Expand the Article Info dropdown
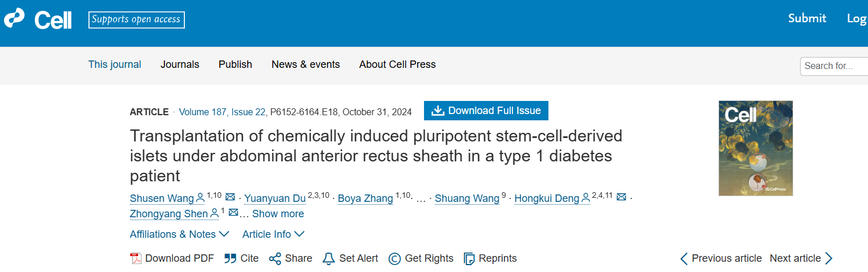This screenshot has width=868, height=272. tap(273, 234)
